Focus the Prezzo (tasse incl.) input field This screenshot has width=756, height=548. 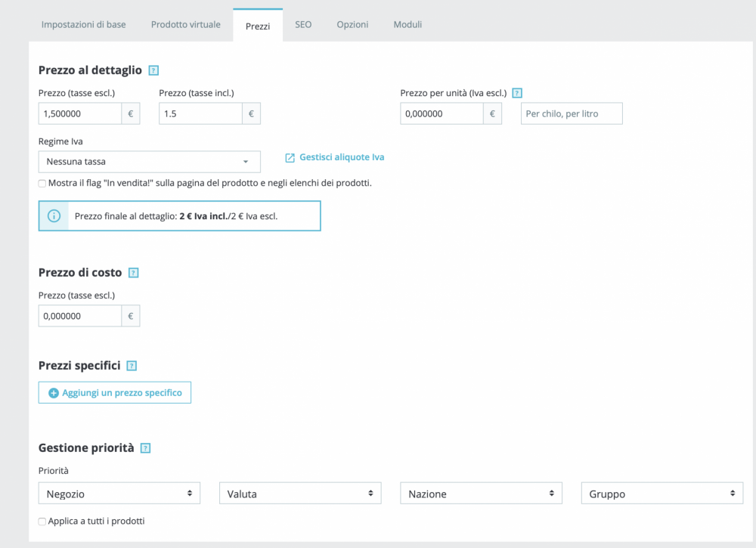pos(200,114)
